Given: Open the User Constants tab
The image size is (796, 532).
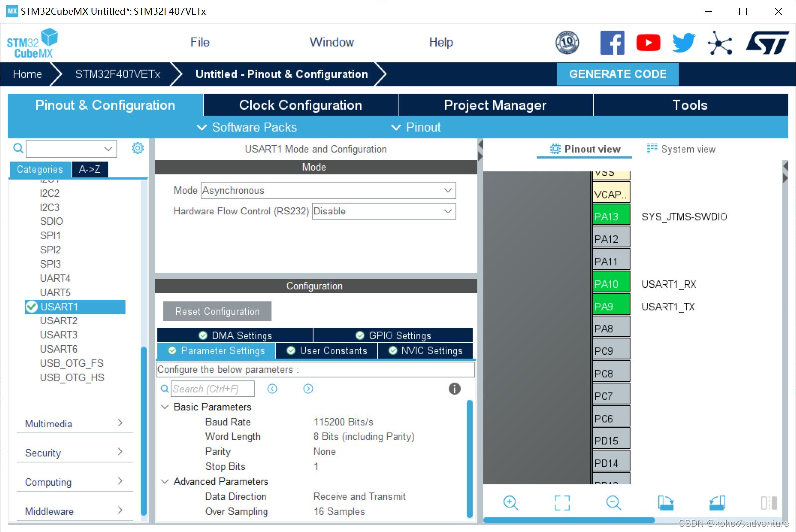Looking at the screenshot, I should [x=327, y=351].
